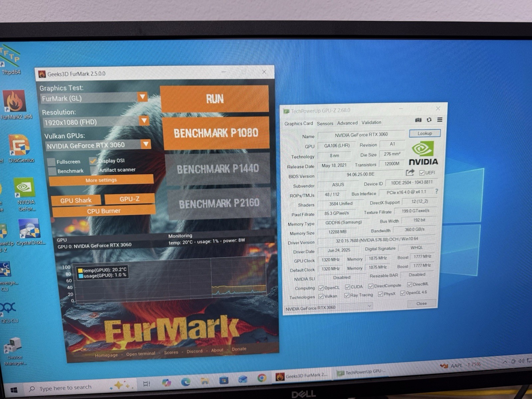Toggle the UEFI checkbox in GPU-Z
The width and height of the screenshot is (532, 399).
(x=422, y=173)
